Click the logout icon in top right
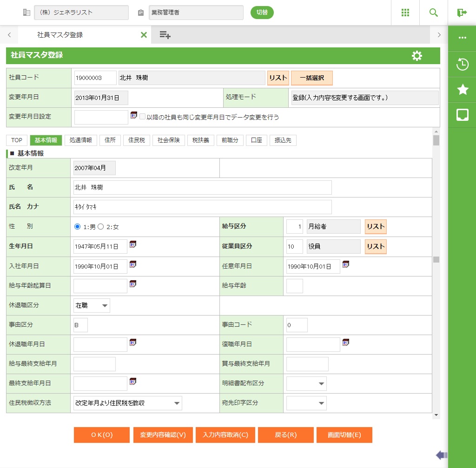The image size is (476, 468). pyautogui.click(x=462, y=13)
